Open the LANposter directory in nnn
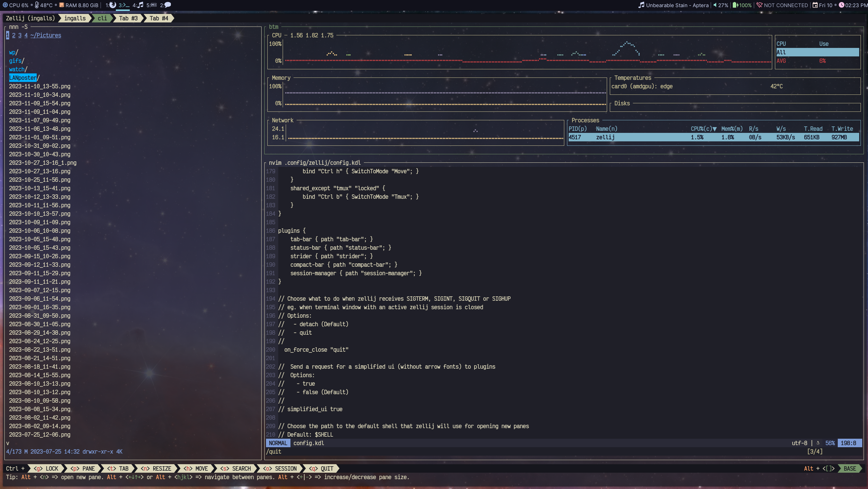Image resolution: width=868 pixels, height=489 pixels. 23,78
